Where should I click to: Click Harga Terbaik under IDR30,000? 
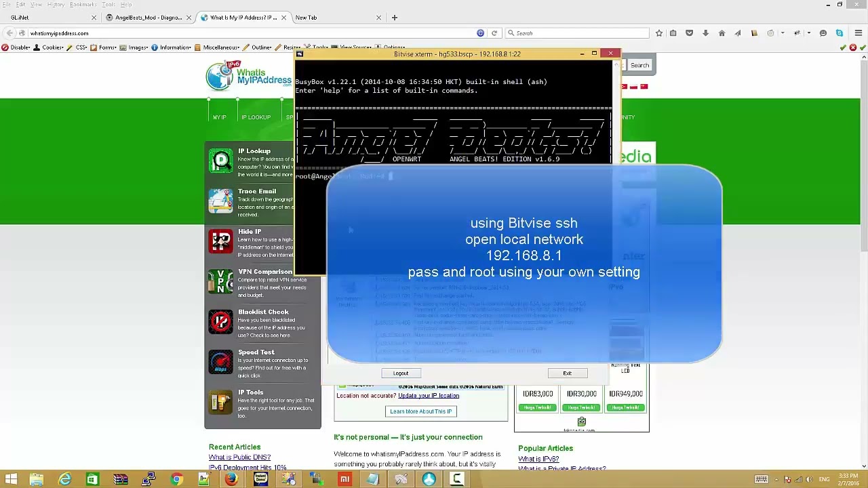tap(582, 407)
